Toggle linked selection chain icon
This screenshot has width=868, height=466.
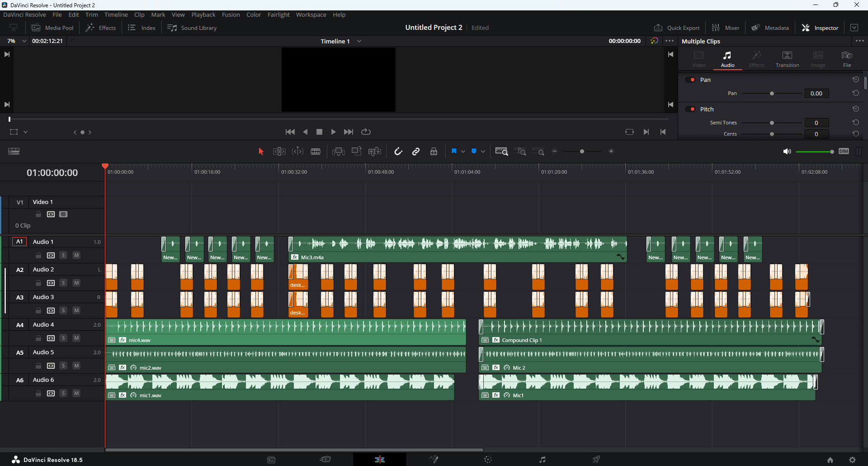pos(416,152)
